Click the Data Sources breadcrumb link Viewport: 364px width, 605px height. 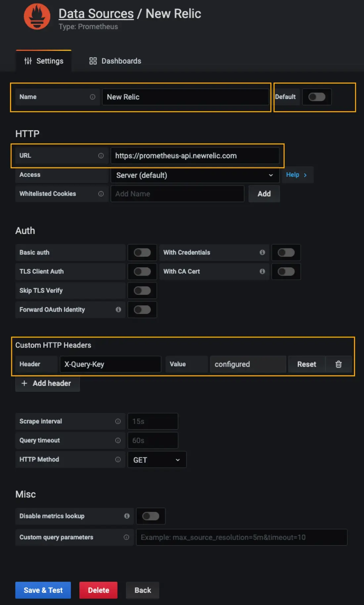pyautogui.click(x=96, y=14)
